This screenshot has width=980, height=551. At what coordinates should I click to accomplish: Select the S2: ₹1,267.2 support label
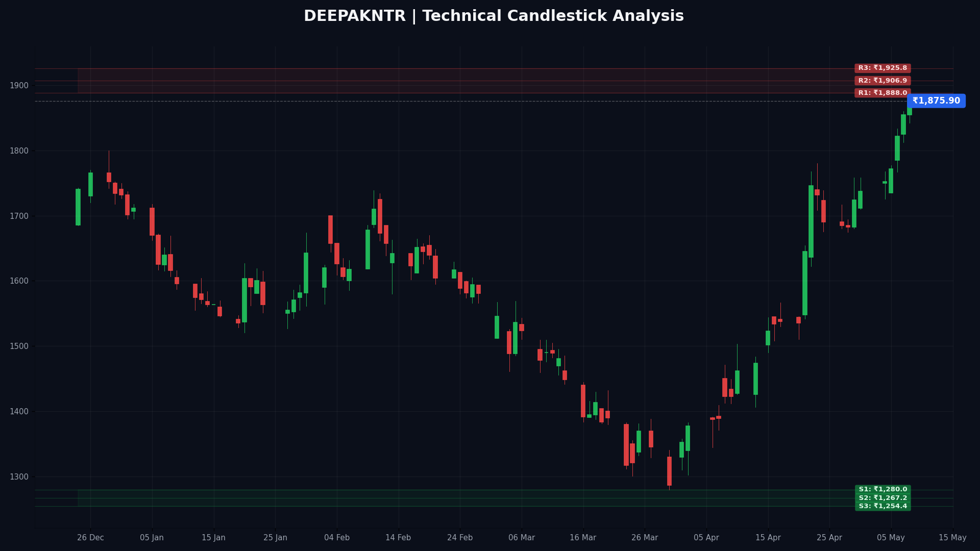[x=883, y=498]
